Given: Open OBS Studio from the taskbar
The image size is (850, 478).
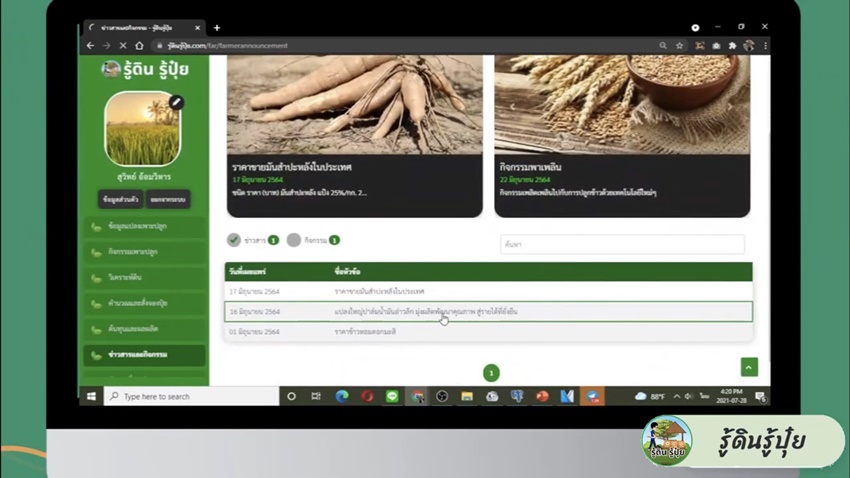Looking at the screenshot, I should [442, 396].
